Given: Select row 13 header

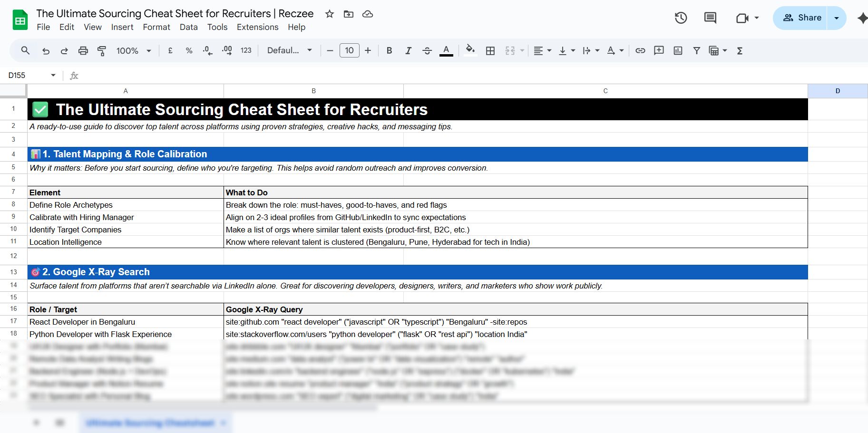Looking at the screenshot, I should pyautogui.click(x=13, y=272).
